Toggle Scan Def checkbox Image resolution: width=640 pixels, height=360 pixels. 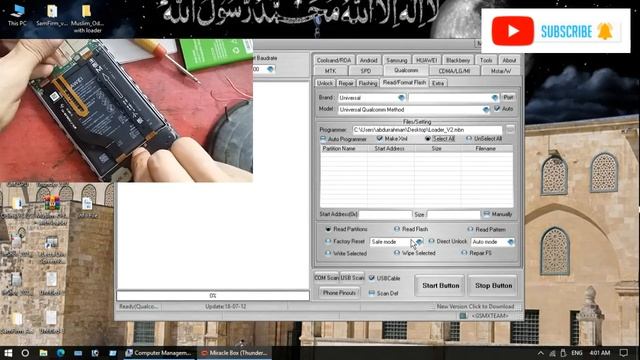pos(371,293)
